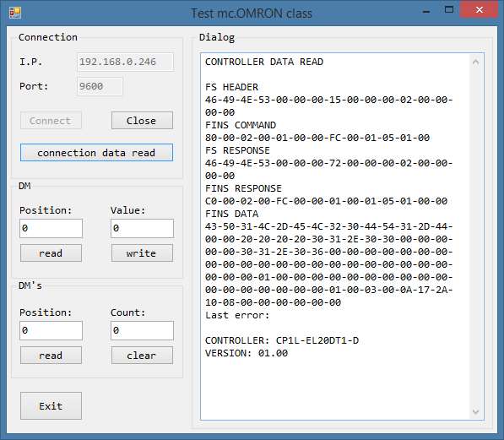The width and height of the screenshot is (504, 440).
Task: Click the VERSION: 01.00 line
Action: coord(247,353)
